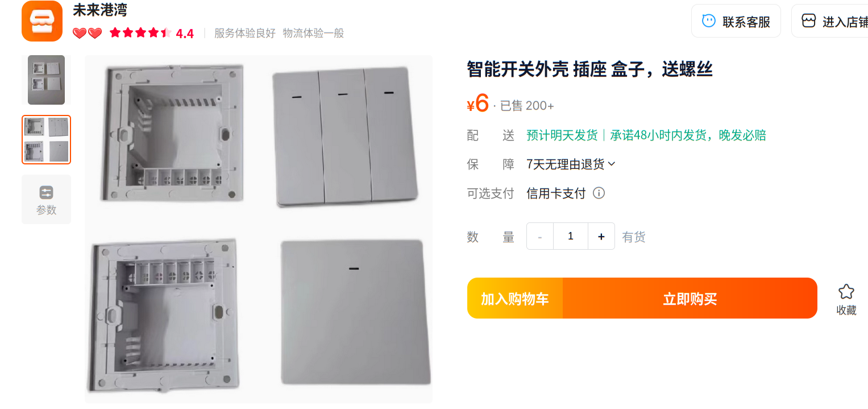Click the 联系客服 button
This screenshot has width=868, height=409.
(736, 21)
